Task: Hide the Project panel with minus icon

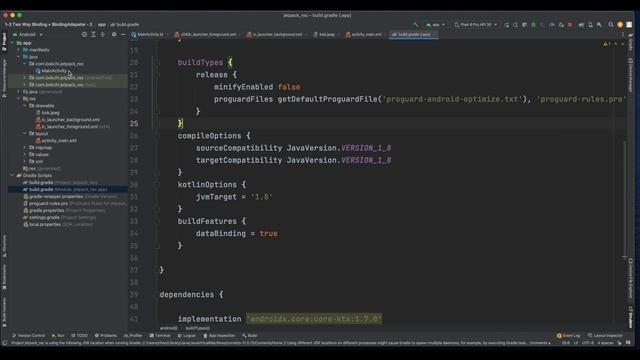Action: 123,35
